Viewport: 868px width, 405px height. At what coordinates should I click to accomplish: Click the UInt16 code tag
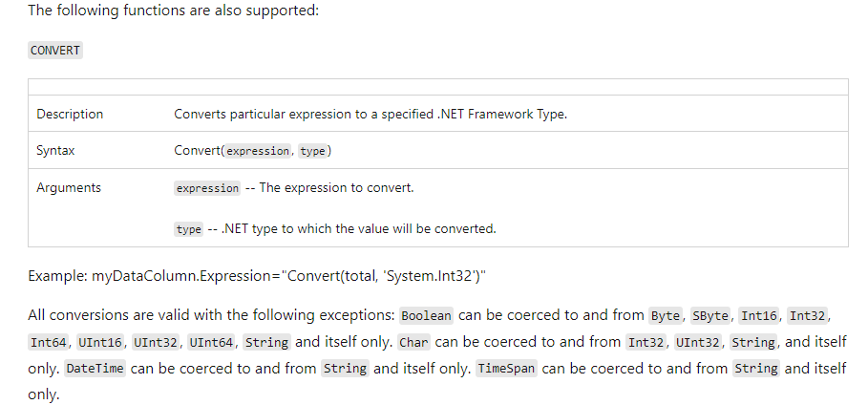click(100, 342)
